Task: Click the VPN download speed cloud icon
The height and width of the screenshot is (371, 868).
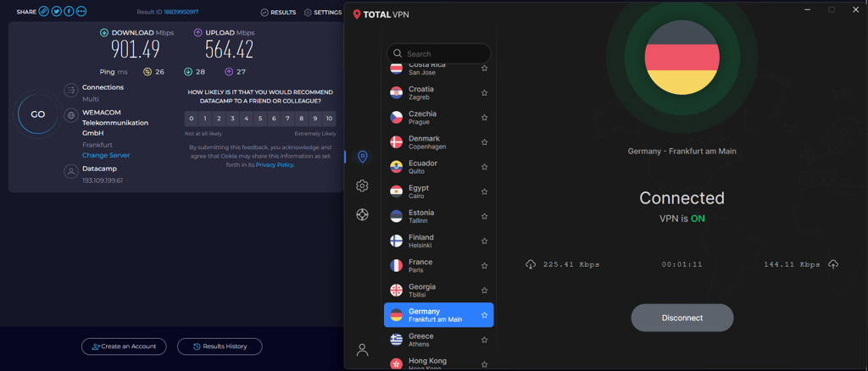Action: [x=531, y=264]
